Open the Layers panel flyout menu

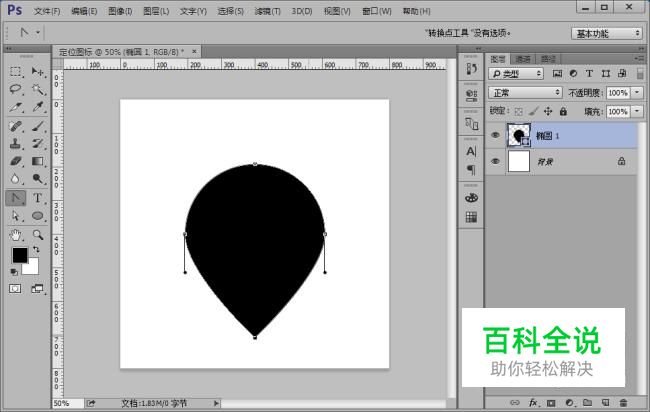(638, 59)
